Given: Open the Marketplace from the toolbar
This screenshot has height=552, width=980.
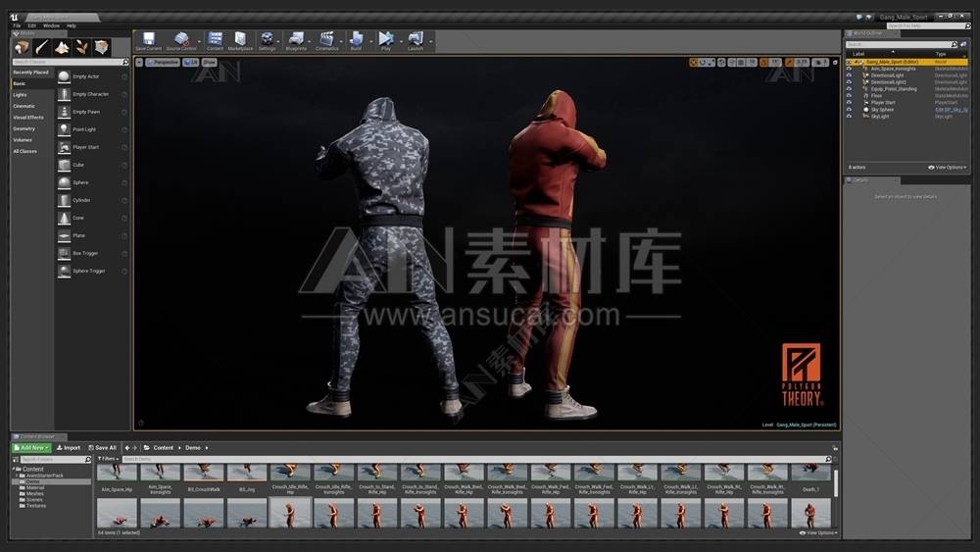Looking at the screenshot, I should (x=240, y=41).
